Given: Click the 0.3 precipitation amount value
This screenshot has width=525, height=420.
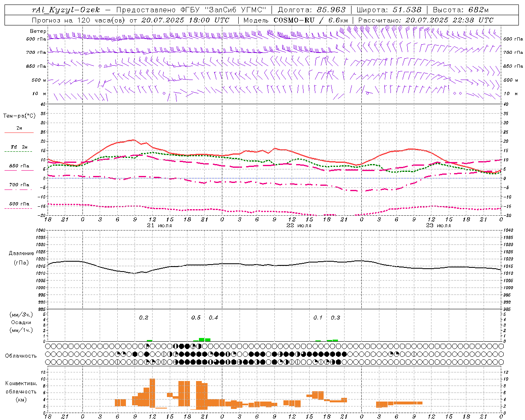Looking at the screenshot, I should [x=336, y=317].
